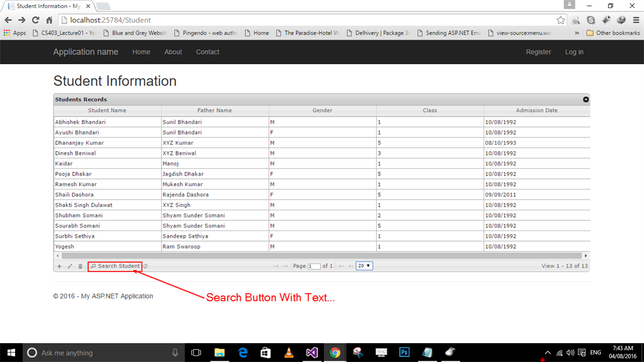Go to previous page of grid
Viewport: 644px width, 362px height.
(x=285, y=266)
